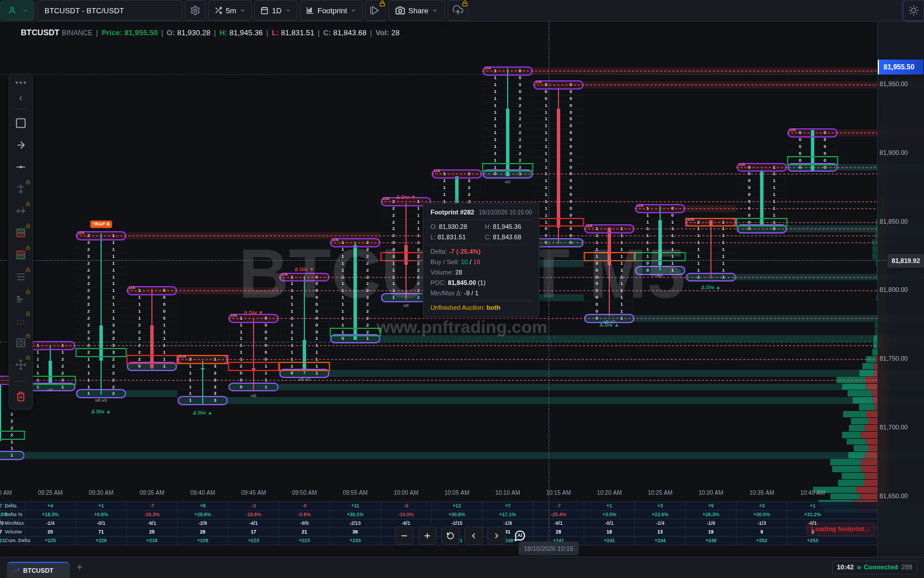Select the locked volume profile tool
Image resolution: width=924 pixels, height=578 pixels.
[x=21, y=299]
